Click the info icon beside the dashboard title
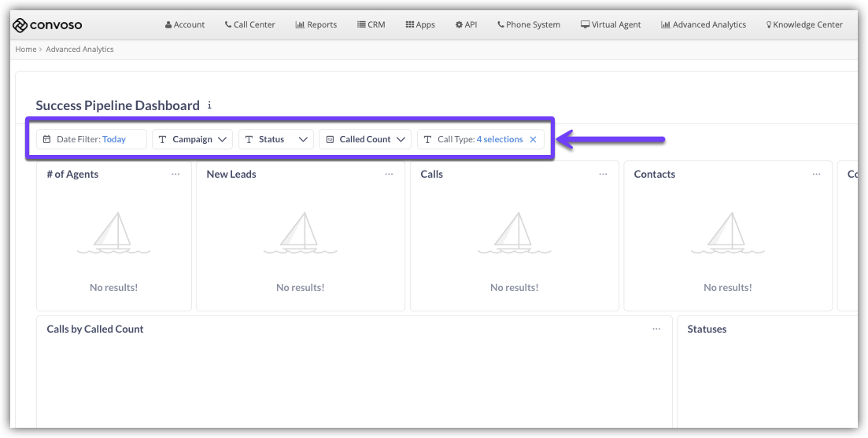Screen dimensions: 868x438 (209, 105)
